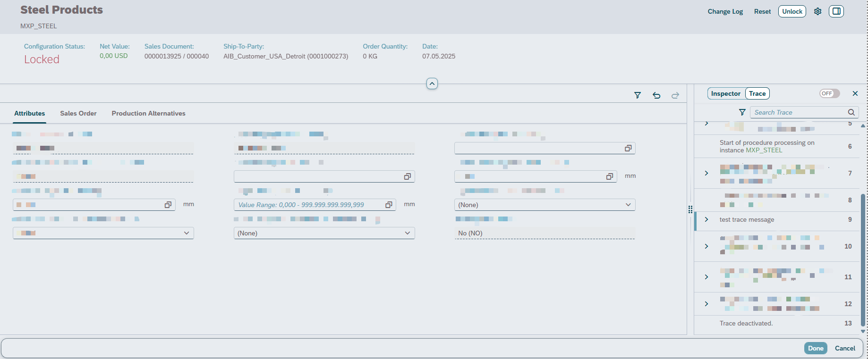The width and height of the screenshot is (868, 359).
Task: Open value help icon in Value Range field
Action: pos(389,205)
